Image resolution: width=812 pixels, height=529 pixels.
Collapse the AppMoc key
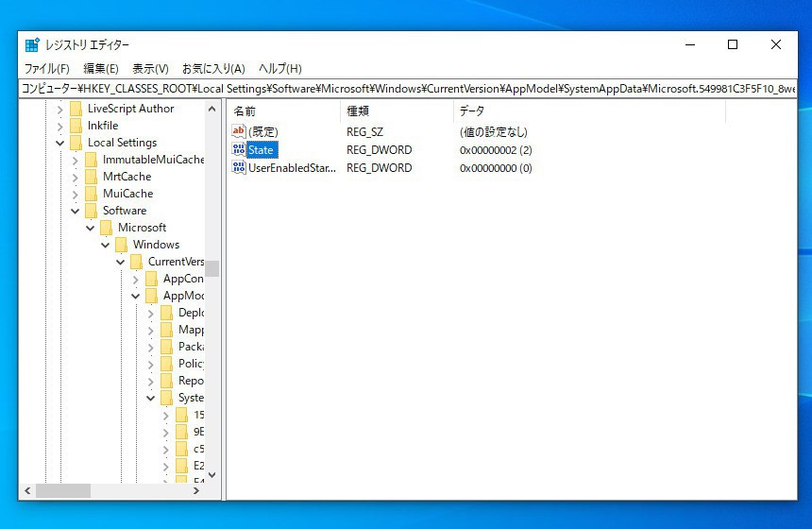(135, 297)
